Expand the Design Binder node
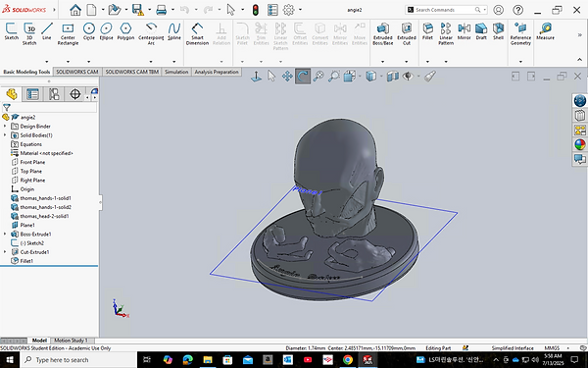The height and width of the screenshot is (368, 588). tap(5, 127)
